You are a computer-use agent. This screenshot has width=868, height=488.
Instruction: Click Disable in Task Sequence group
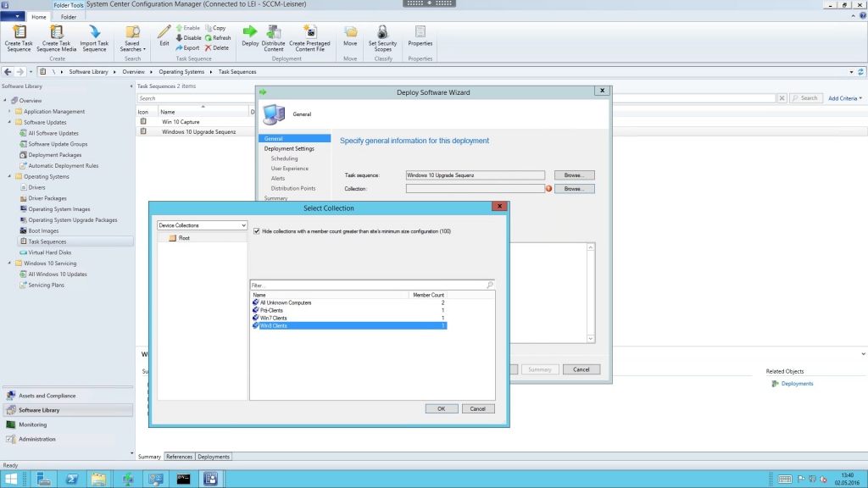188,37
